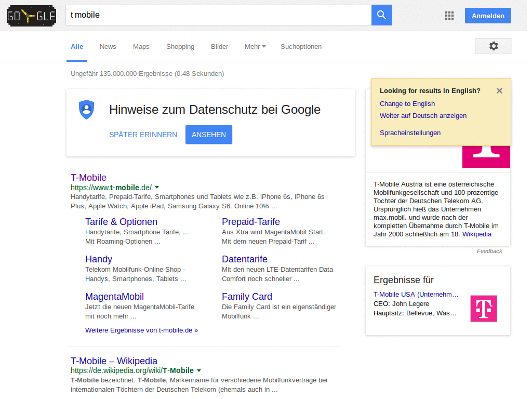Open the Mehr dropdown menu
This screenshot has height=399, width=532.
click(x=255, y=46)
